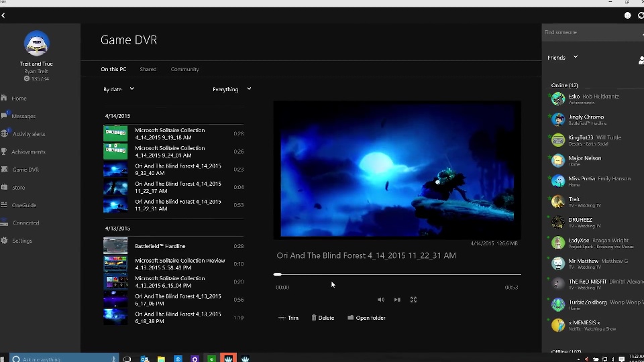This screenshot has height=362, width=644.
Task: Switch to the Shared tab
Action: (148, 69)
